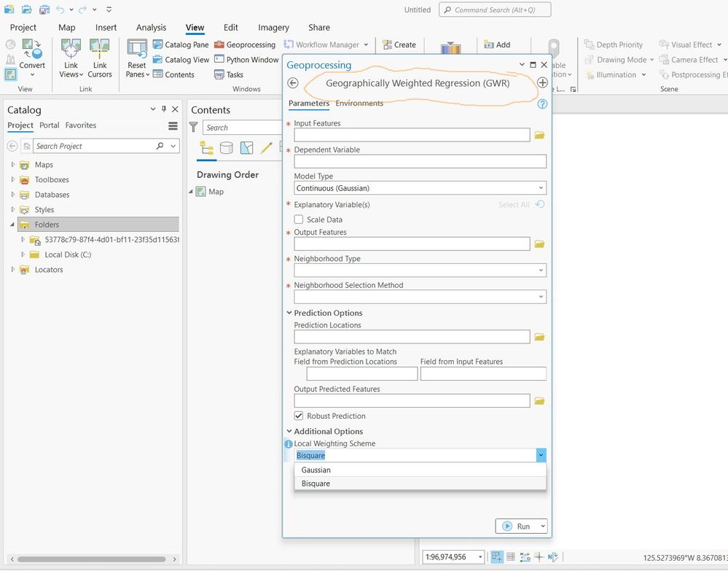Open the Project ribbon tab

tap(23, 28)
